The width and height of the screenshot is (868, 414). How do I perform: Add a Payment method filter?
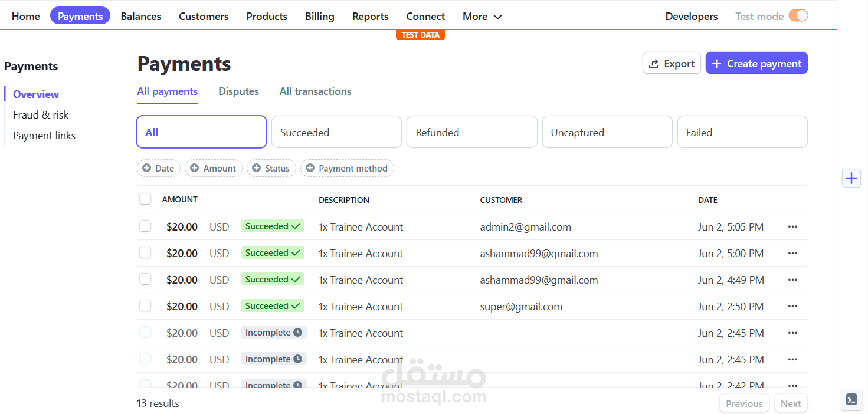(x=347, y=169)
